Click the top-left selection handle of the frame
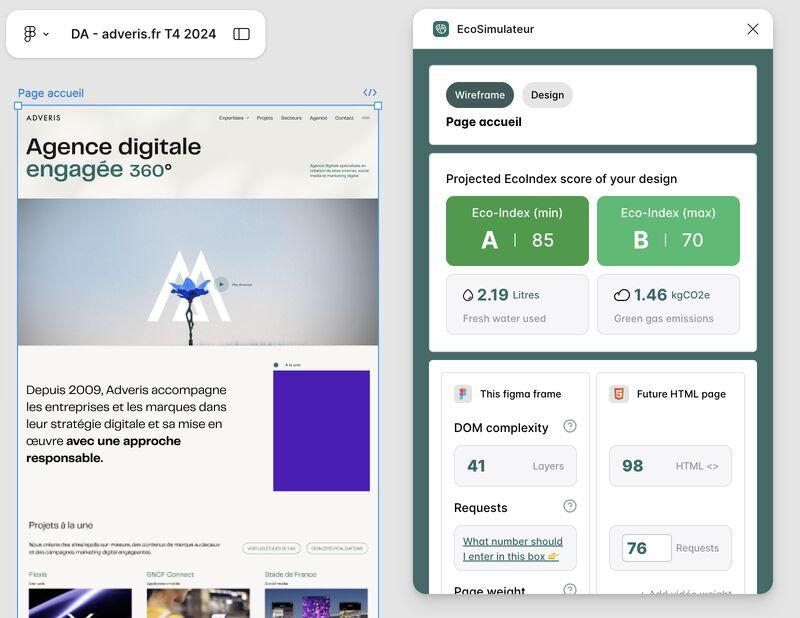This screenshot has width=800, height=618. pos(18,106)
